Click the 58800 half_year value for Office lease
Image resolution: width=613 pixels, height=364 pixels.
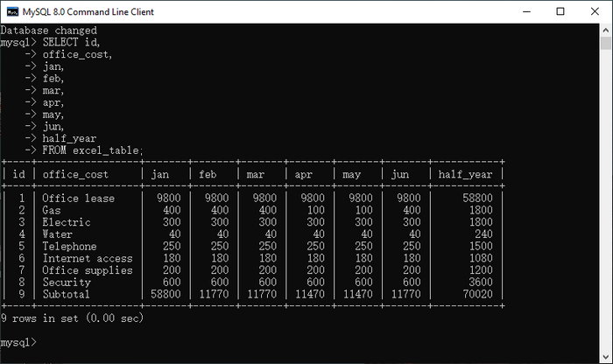[x=477, y=198]
